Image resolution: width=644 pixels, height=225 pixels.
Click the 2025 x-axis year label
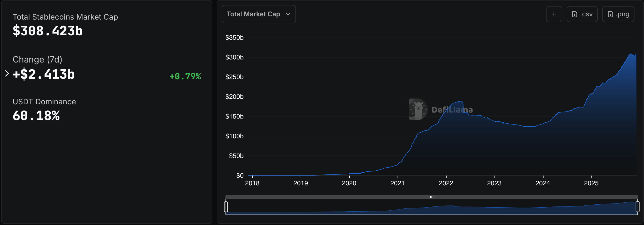pyautogui.click(x=591, y=183)
